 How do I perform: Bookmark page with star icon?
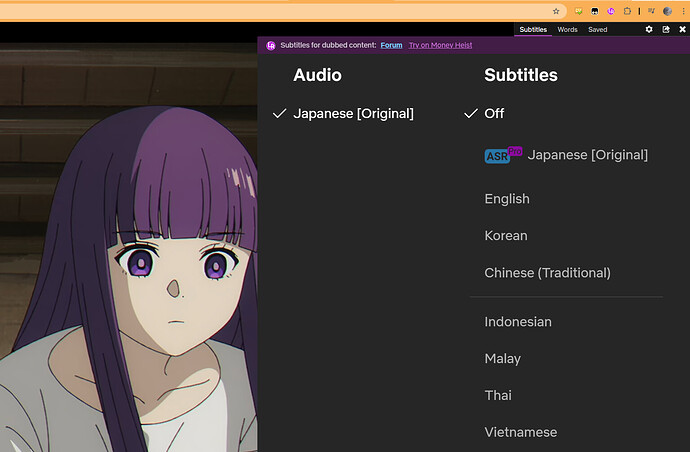[556, 11]
